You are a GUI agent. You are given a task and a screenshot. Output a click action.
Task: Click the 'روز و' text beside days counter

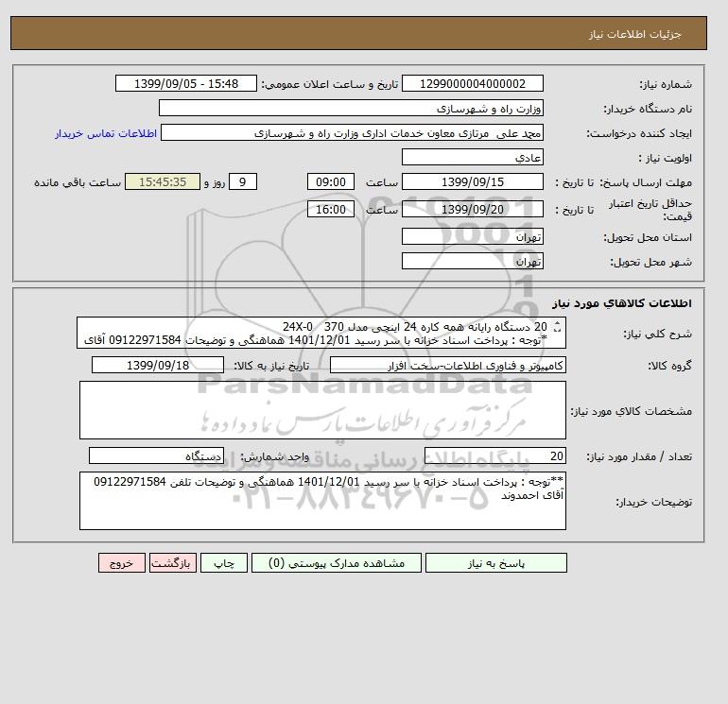(x=215, y=182)
